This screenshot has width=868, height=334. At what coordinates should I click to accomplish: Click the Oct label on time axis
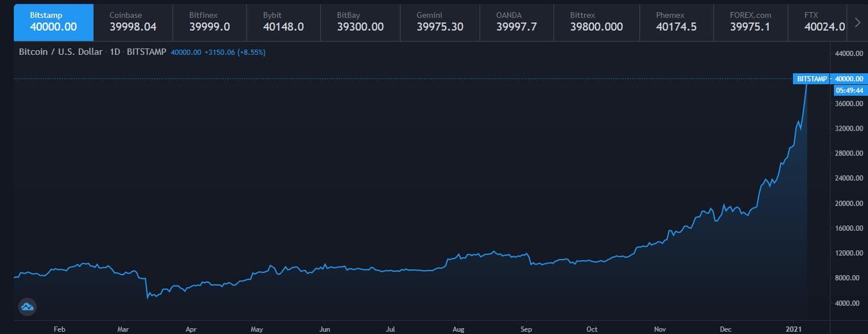[x=592, y=328]
